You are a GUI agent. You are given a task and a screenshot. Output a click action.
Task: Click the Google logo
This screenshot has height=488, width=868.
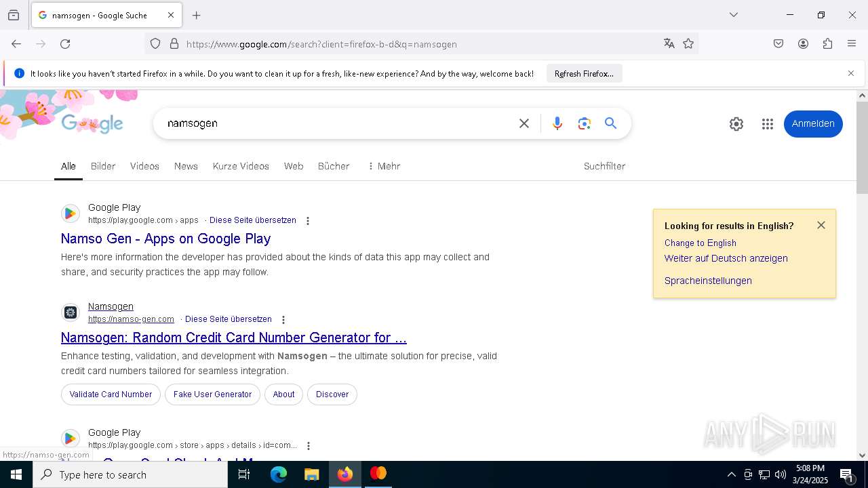click(x=92, y=123)
